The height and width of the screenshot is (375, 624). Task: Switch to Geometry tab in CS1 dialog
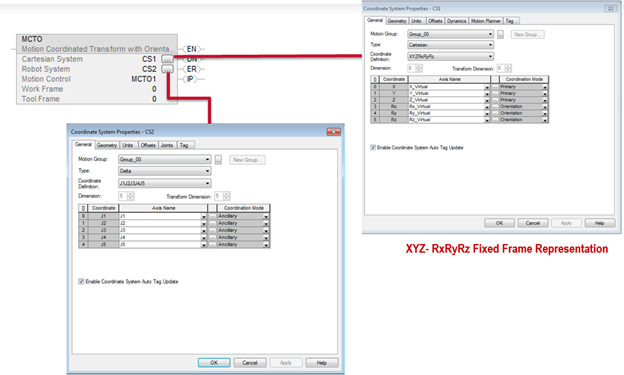click(x=397, y=21)
